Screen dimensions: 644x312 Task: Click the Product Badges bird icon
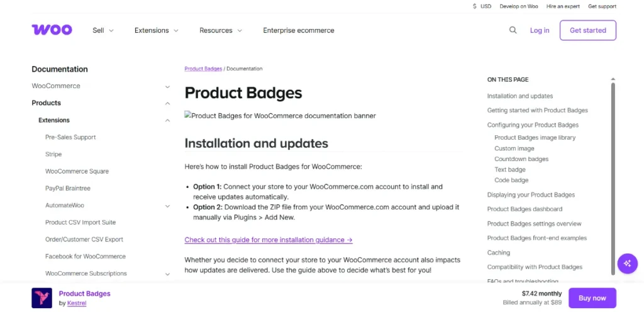[x=42, y=298]
